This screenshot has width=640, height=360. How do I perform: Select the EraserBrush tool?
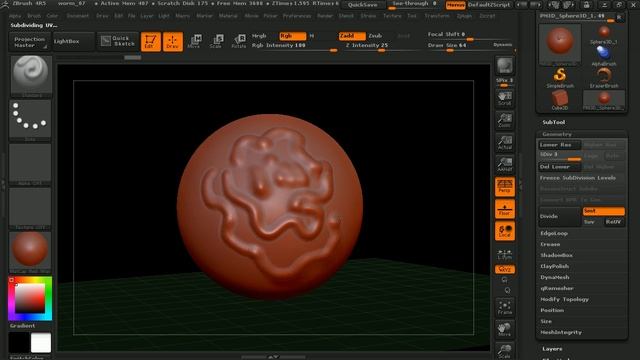604,78
